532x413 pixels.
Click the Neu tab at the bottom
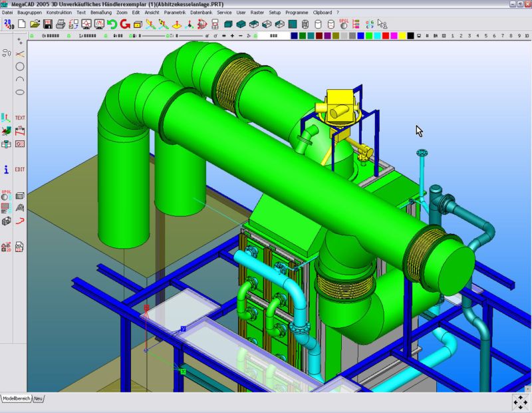[x=39, y=398]
